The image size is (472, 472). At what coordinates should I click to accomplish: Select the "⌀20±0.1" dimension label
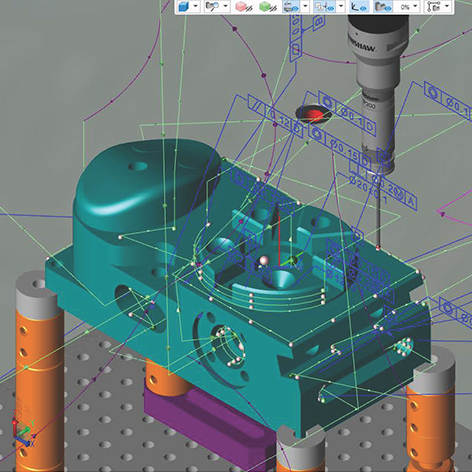coord(368,191)
